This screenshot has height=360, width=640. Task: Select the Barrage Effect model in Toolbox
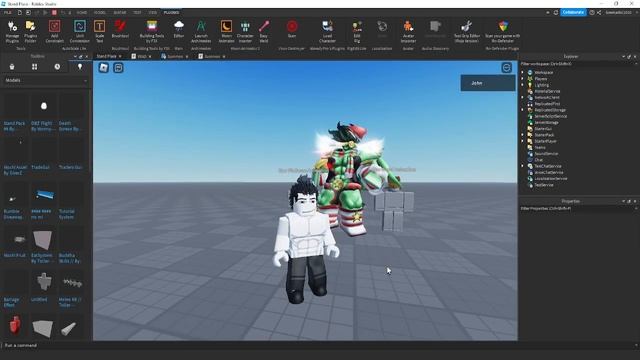click(x=15, y=289)
